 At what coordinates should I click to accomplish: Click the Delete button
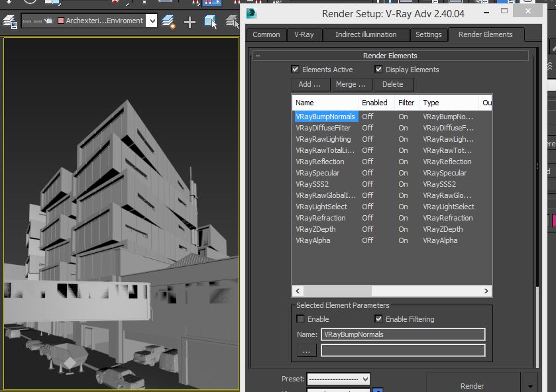click(x=393, y=84)
